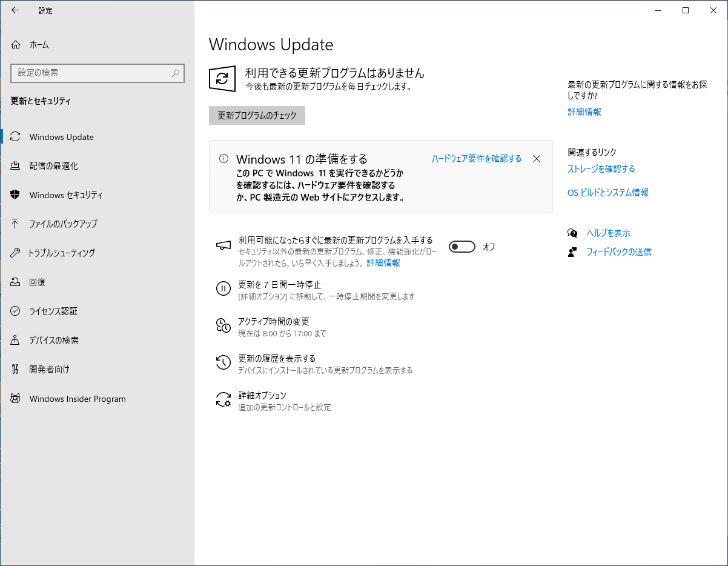
Task: Open 詳細オプション settings
Action: (262, 395)
